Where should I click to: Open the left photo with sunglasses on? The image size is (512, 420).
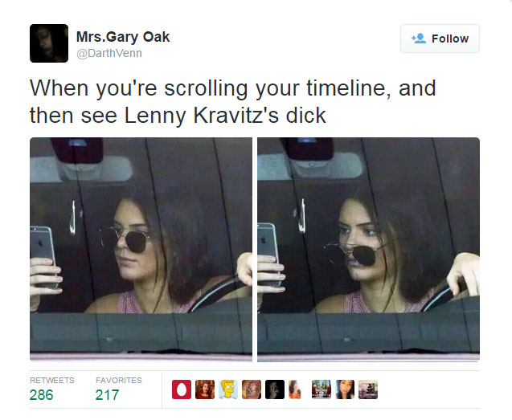coord(141,250)
